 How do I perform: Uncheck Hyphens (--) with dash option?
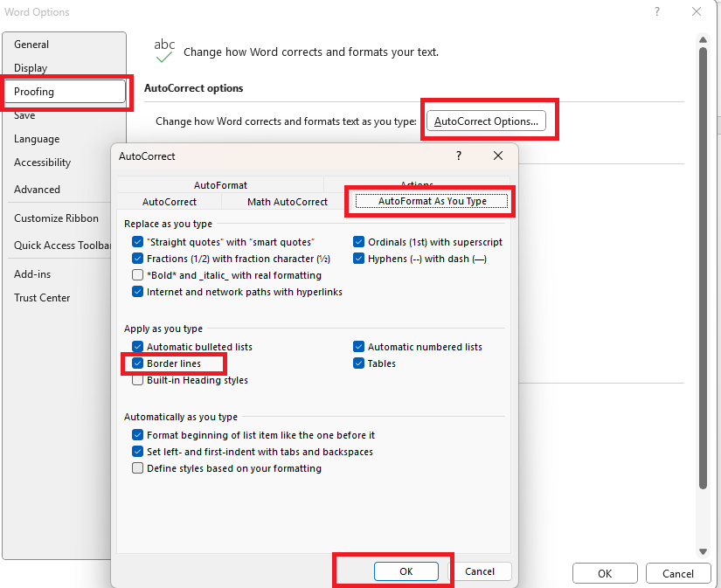tap(359, 259)
